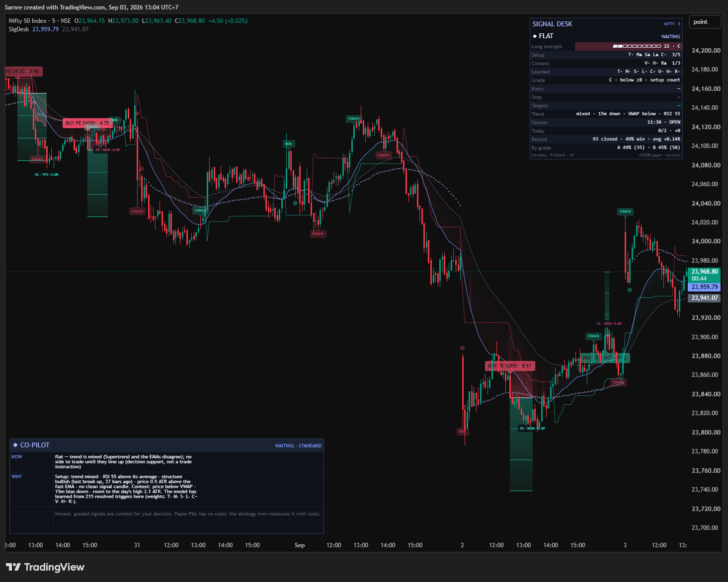Click the blue 23,959.79 price axis label

[x=705, y=287]
